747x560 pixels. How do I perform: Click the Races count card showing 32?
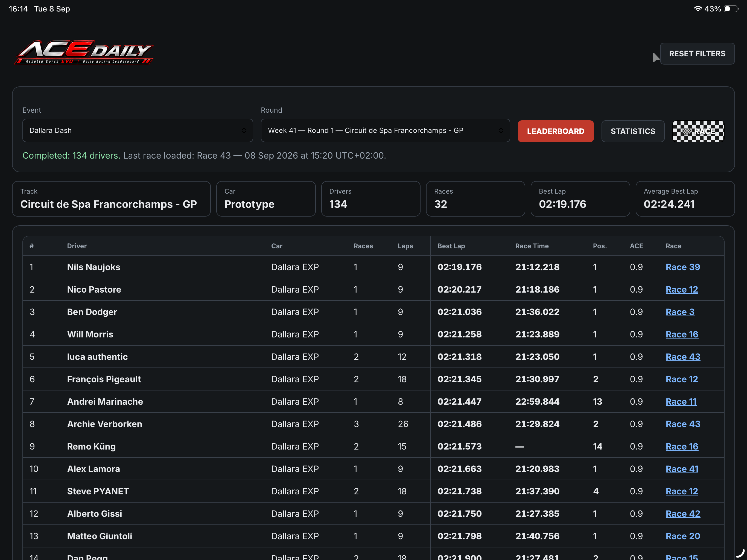click(x=475, y=199)
